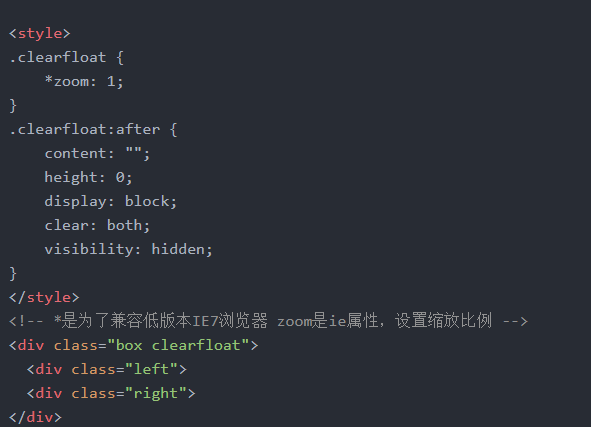Click the visibility: hidden; declaration
This screenshot has height=427, width=591.
coord(129,249)
